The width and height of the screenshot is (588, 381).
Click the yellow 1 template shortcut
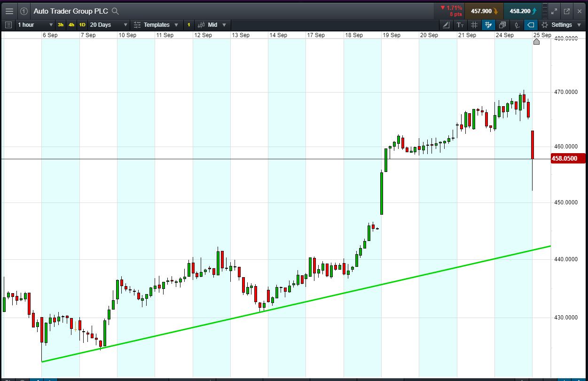click(188, 24)
